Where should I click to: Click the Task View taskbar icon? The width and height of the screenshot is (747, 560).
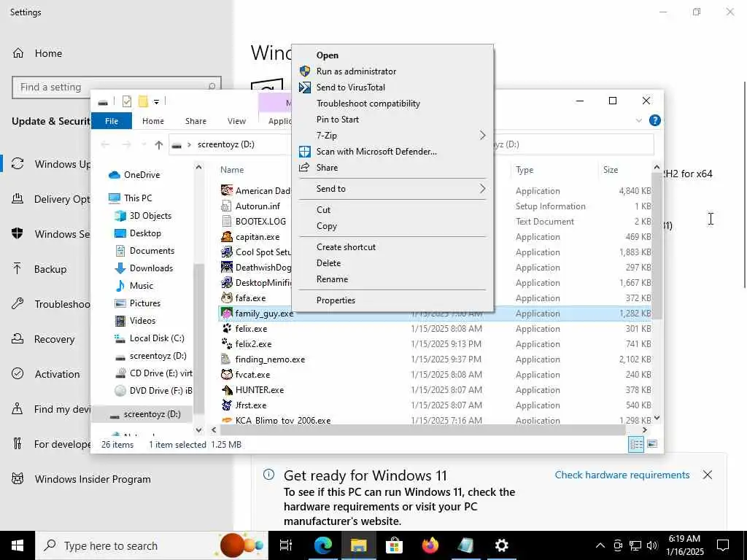coord(286,545)
